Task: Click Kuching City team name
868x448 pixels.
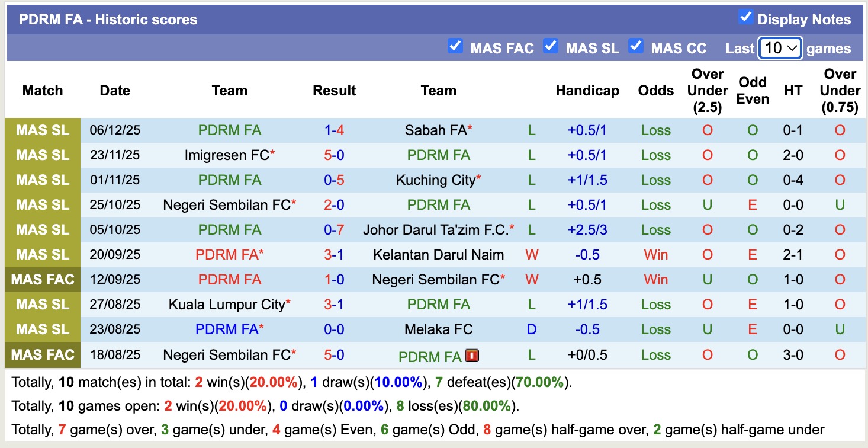Action: click(x=436, y=180)
